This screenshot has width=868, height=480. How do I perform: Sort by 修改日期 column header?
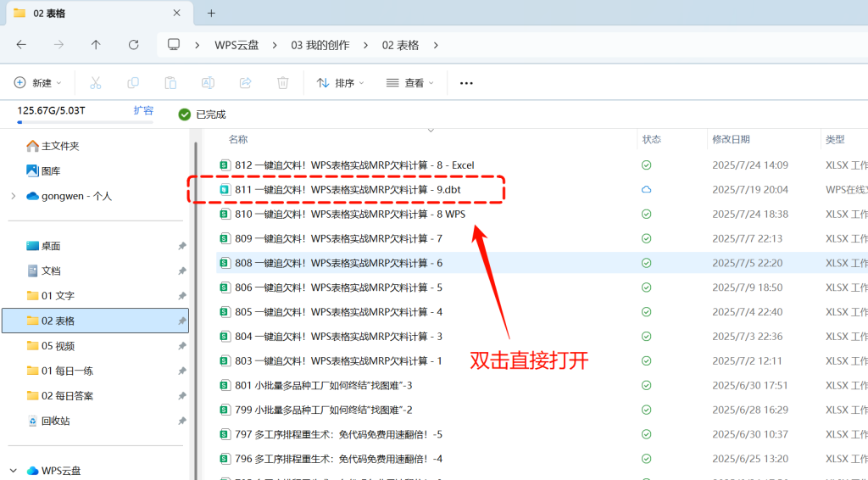(x=731, y=140)
